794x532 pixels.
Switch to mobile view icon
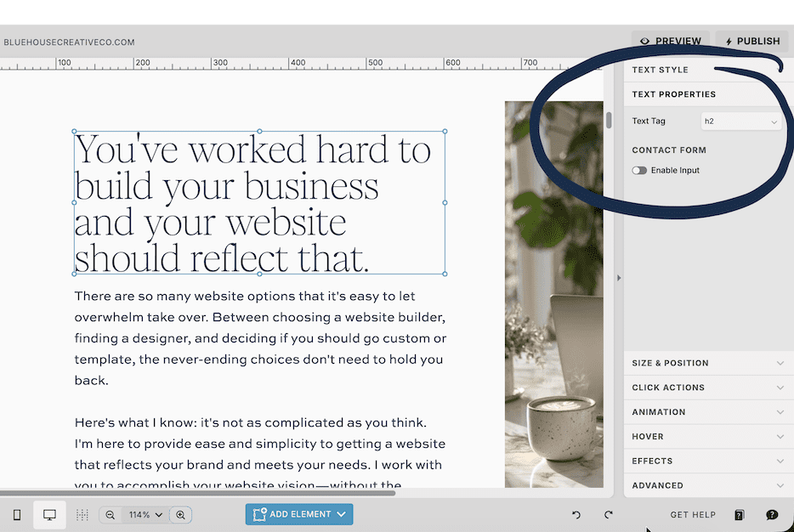tap(17, 515)
